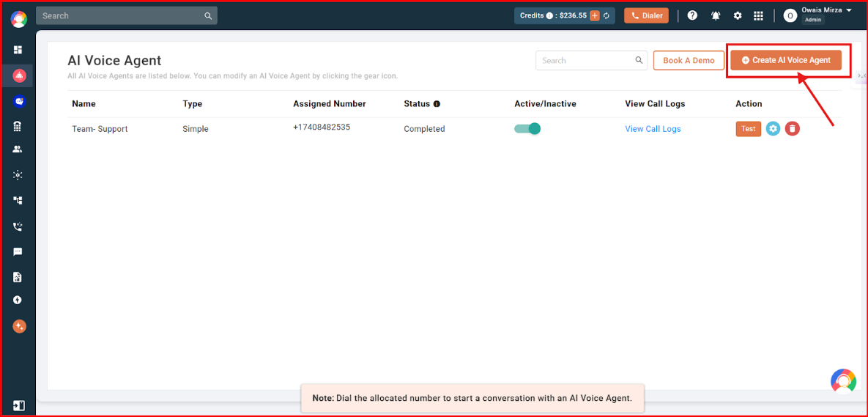This screenshot has width=868, height=417.
Task: Open the AI Voice Agent robot icon in sidebar
Action: 18,75
